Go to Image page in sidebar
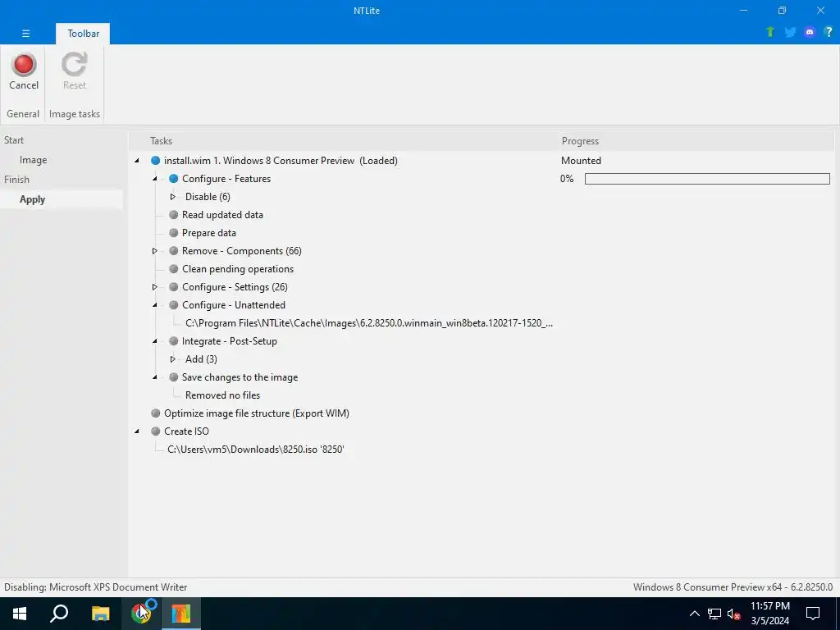Screen dimensions: 840x630 33,160
